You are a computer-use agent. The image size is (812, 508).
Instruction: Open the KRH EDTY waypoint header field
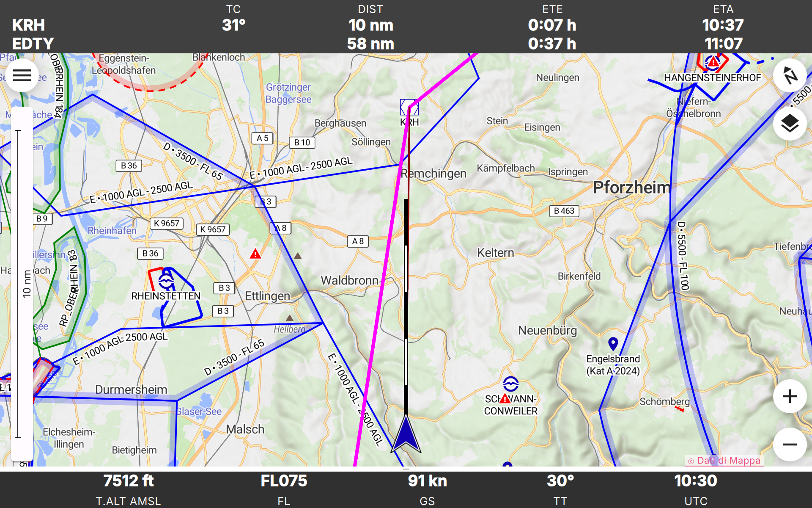33,34
